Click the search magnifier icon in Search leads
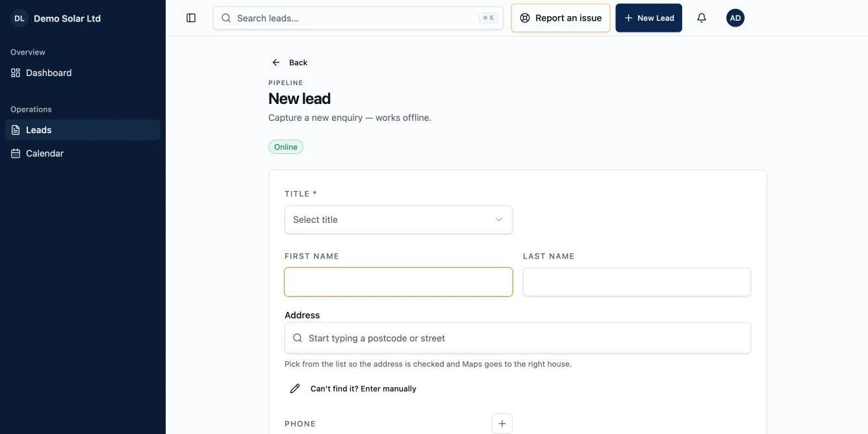 click(226, 18)
